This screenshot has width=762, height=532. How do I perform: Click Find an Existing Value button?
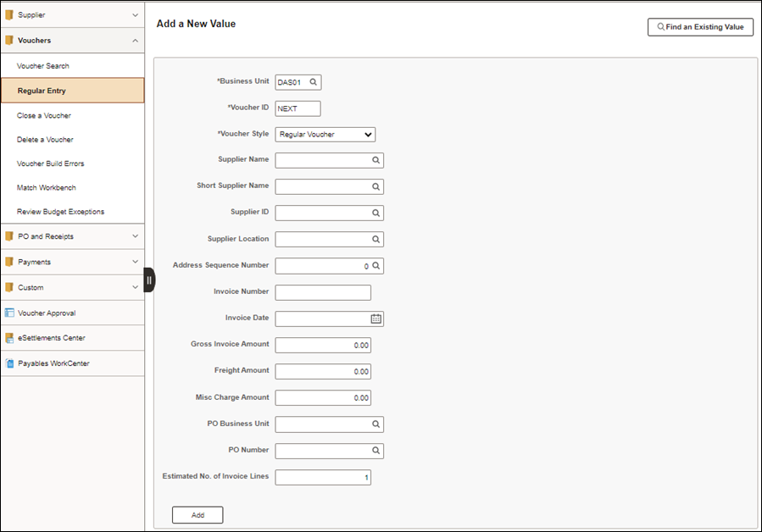(x=700, y=27)
